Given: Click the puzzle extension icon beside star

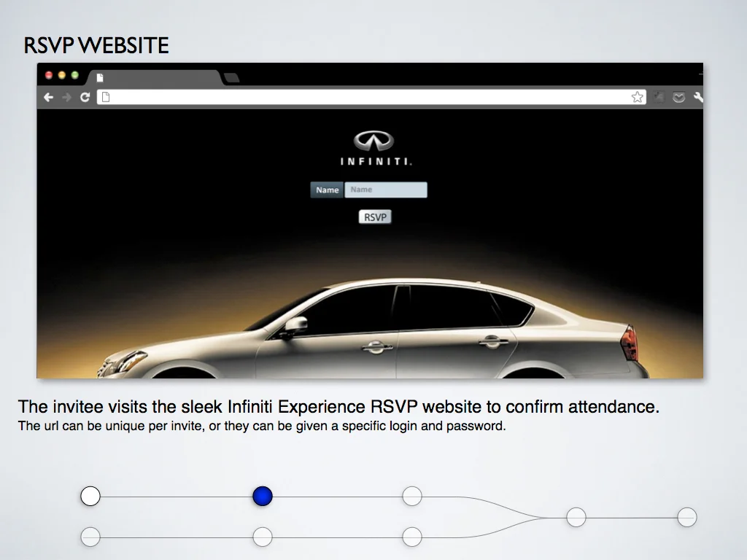Looking at the screenshot, I should point(659,97).
